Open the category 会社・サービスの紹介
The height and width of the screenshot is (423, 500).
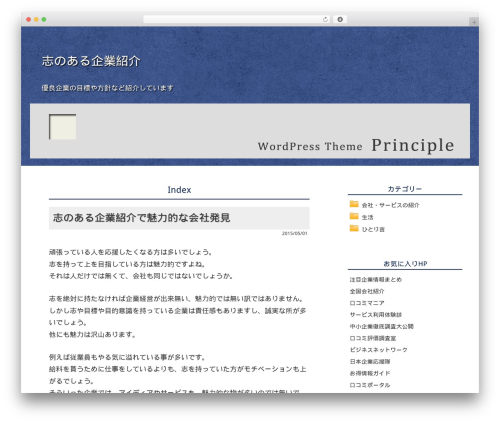click(x=390, y=205)
